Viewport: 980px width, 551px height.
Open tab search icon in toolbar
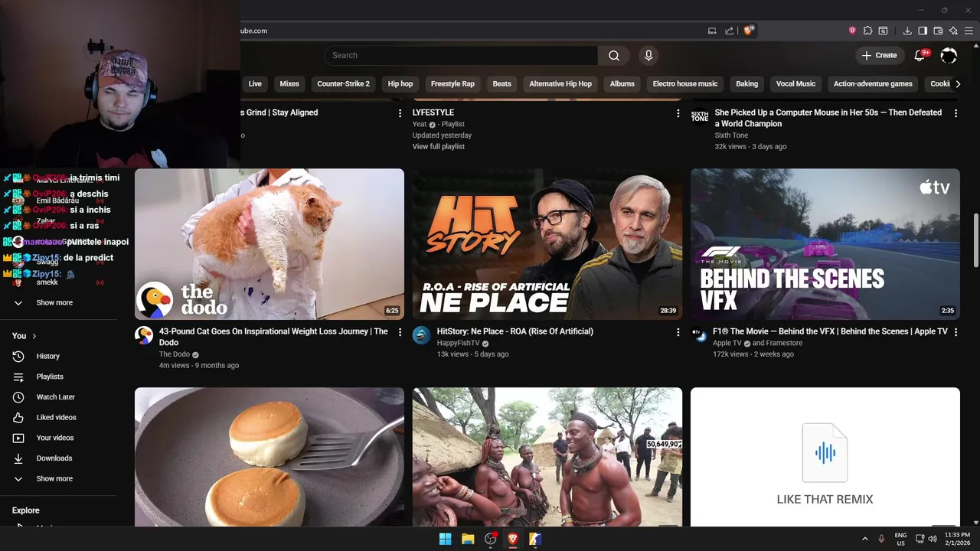point(883,31)
